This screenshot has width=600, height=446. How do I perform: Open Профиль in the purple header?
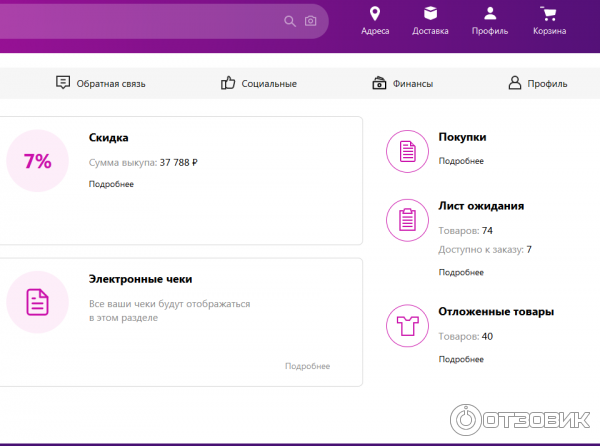490,21
